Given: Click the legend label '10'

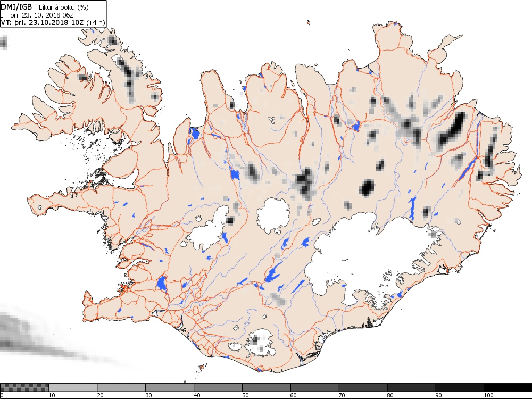Looking at the screenshot, I should (x=52, y=395).
